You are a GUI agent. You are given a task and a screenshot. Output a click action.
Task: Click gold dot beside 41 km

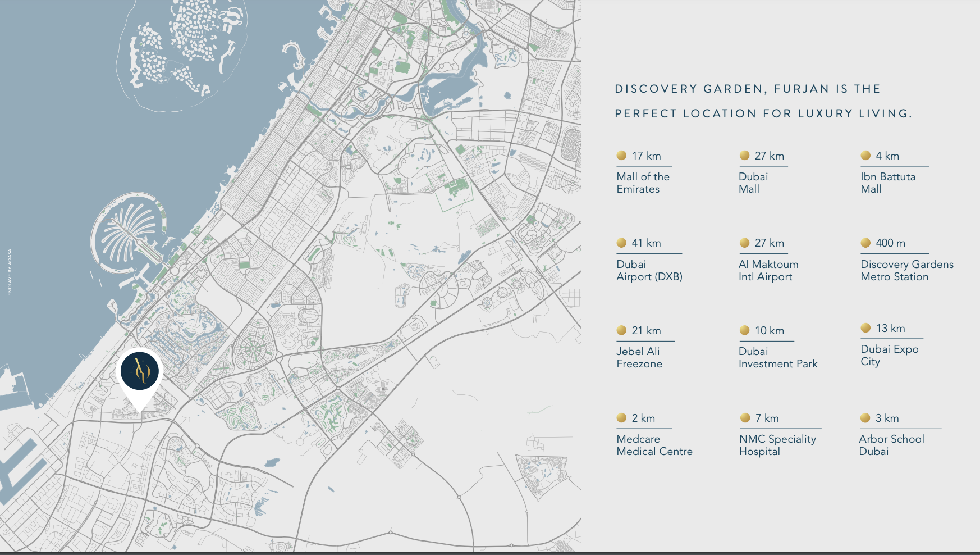621,243
